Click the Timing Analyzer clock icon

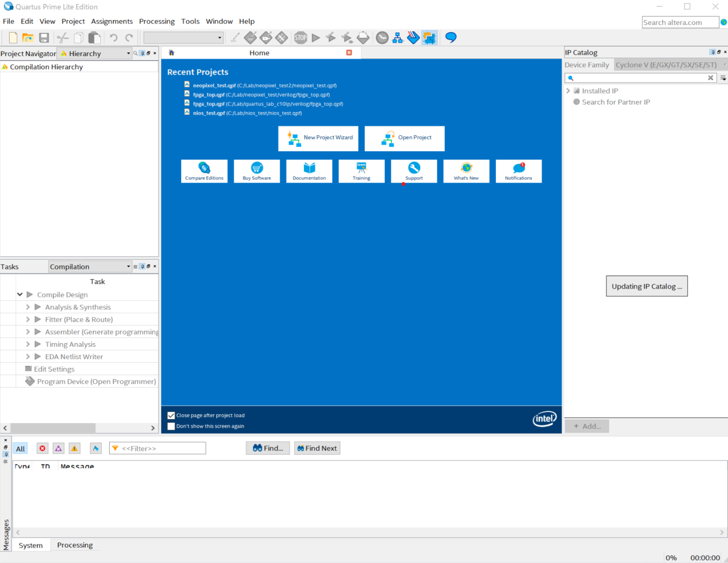(x=382, y=38)
